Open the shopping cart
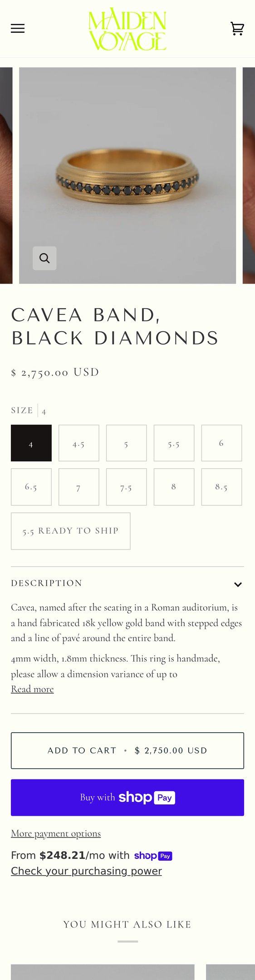 237,29
